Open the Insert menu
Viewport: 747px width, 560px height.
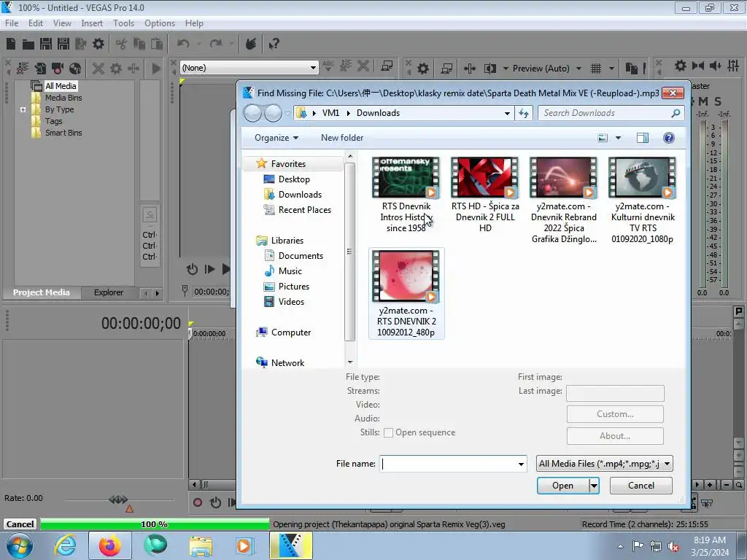point(92,23)
